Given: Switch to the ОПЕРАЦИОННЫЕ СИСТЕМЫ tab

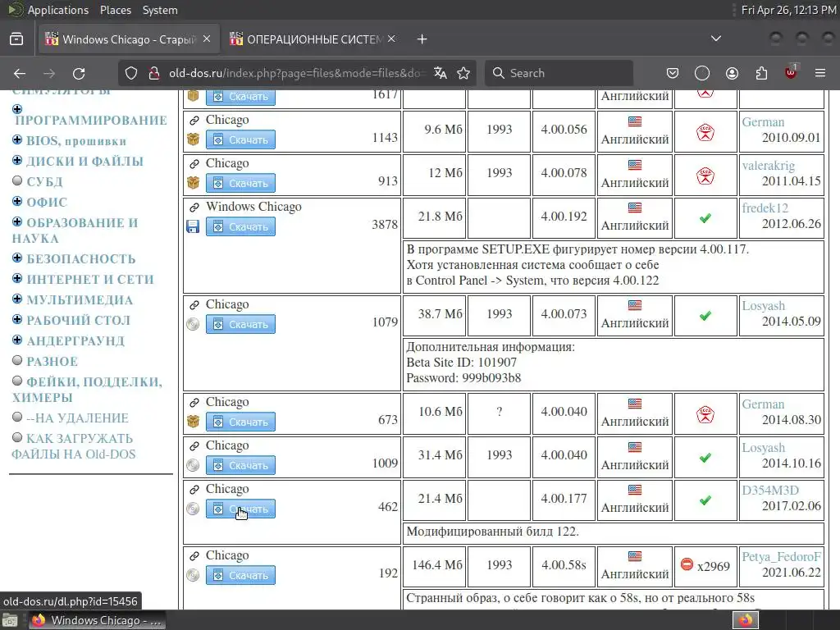Looking at the screenshot, I should point(313,39).
